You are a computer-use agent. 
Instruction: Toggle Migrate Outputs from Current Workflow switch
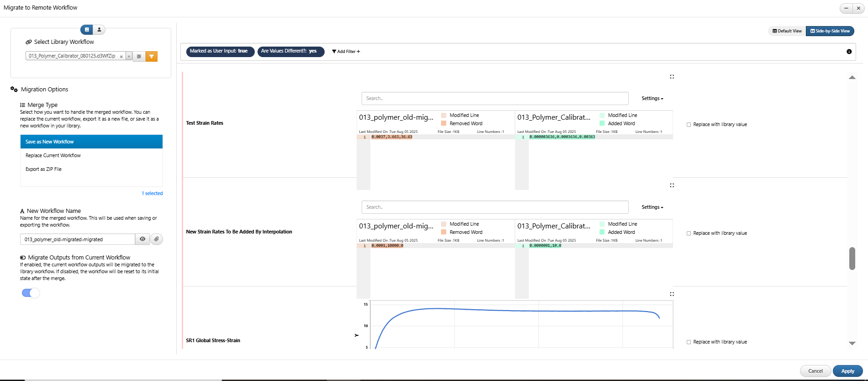(31, 293)
